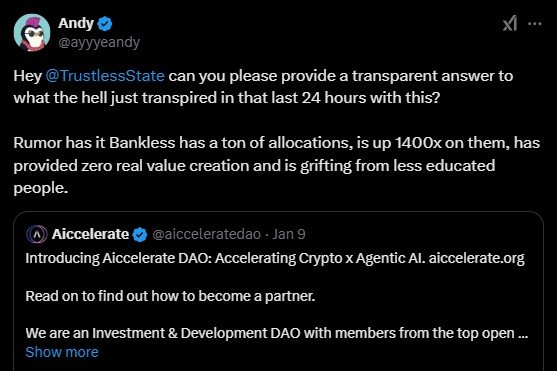Screen dimensions: 557x371
Task: Click the 'Investment & Development DAO' line
Action: click(277, 333)
